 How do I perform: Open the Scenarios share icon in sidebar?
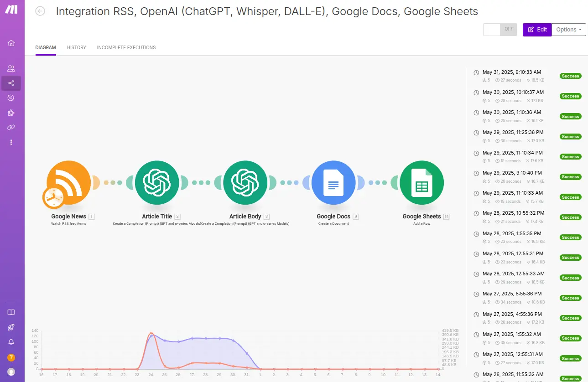coord(11,83)
